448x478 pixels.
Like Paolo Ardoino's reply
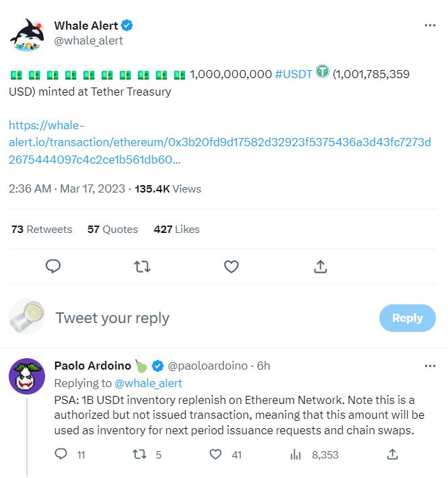pos(216,455)
